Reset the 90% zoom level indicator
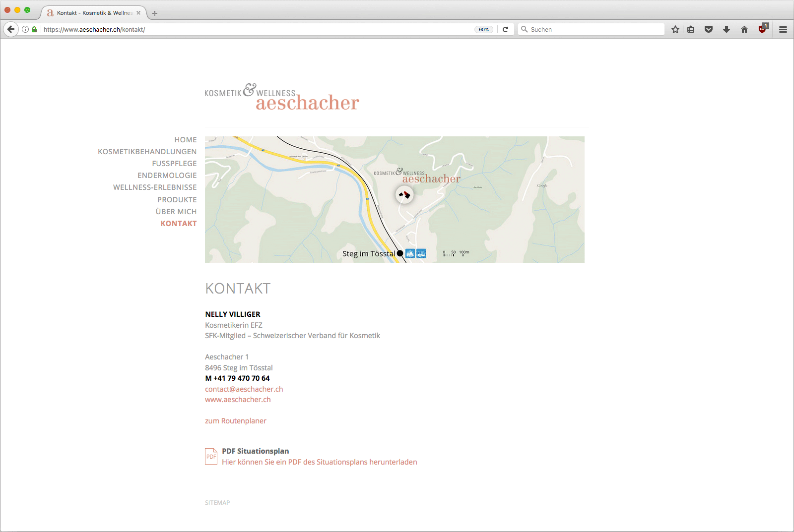 click(484, 29)
